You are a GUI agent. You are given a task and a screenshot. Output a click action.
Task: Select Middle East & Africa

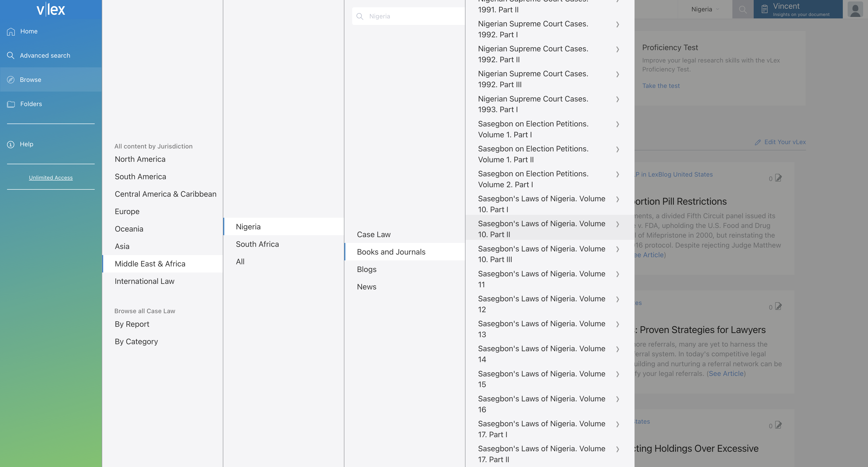tap(163, 264)
